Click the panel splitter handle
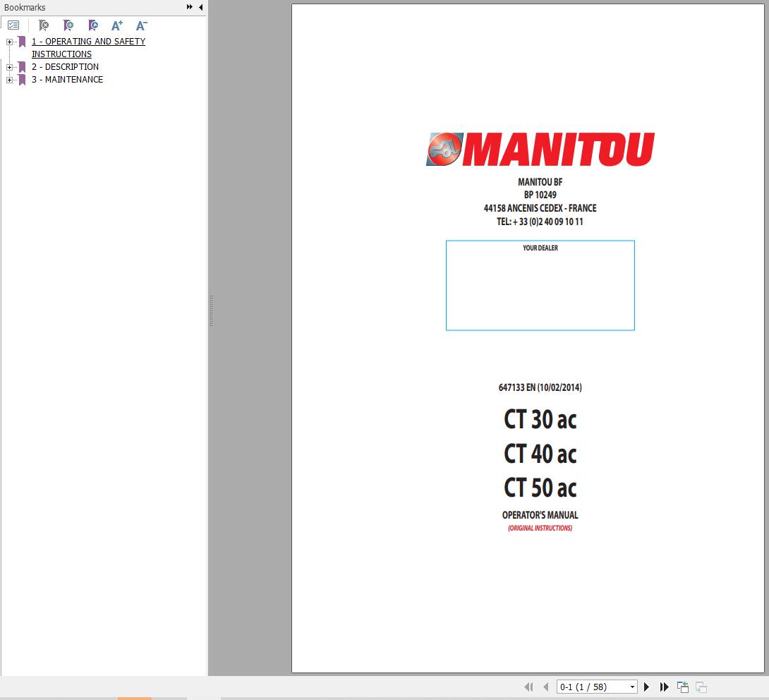This screenshot has height=700, width=769. point(210,310)
